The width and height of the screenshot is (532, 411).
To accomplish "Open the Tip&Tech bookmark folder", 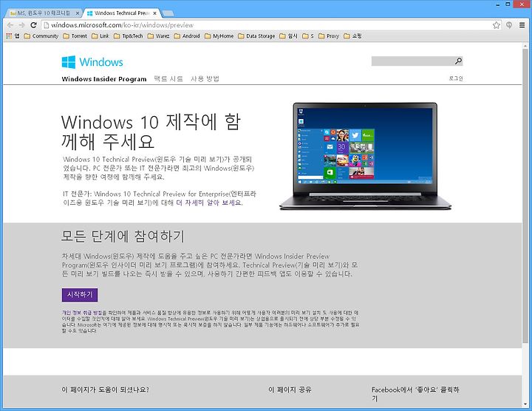I will pos(129,36).
